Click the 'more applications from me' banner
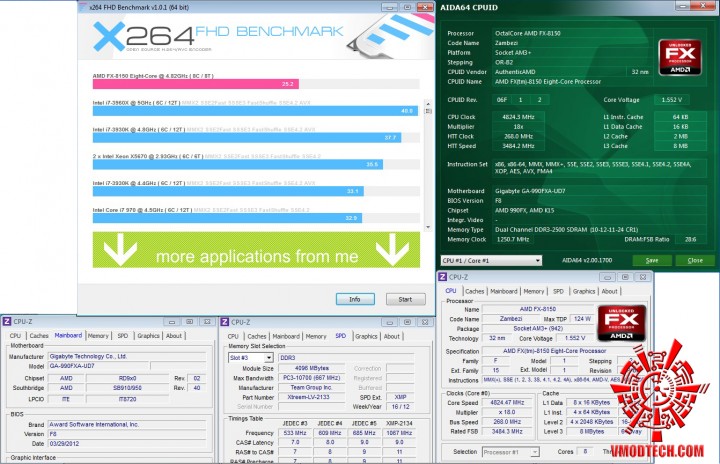Screen dimensions: 720x464 pos(256,250)
